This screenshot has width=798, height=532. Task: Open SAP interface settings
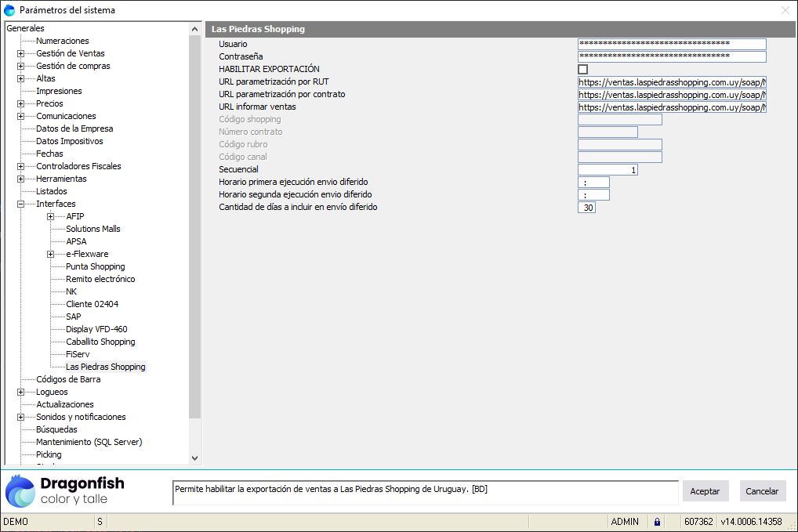[73, 317]
